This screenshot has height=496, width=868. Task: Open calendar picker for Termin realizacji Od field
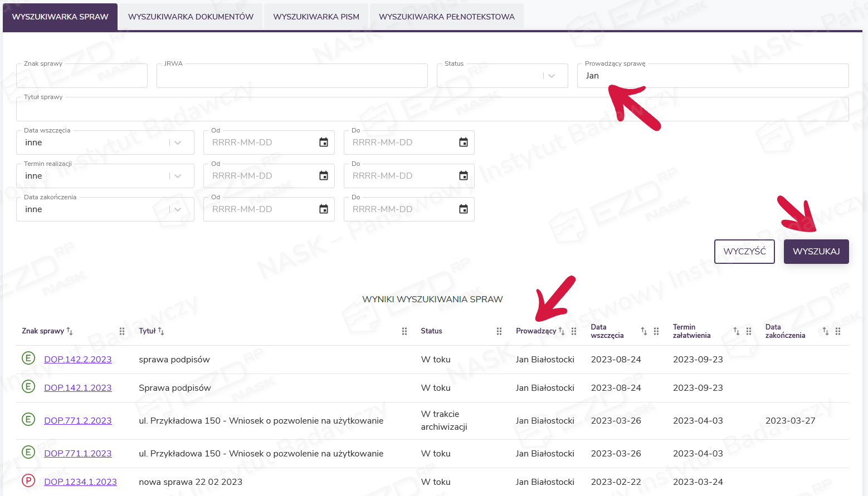click(323, 176)
